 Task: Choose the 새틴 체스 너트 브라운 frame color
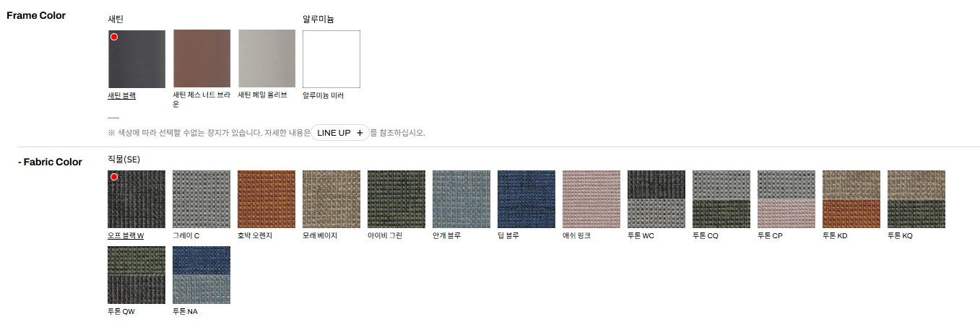201,58
